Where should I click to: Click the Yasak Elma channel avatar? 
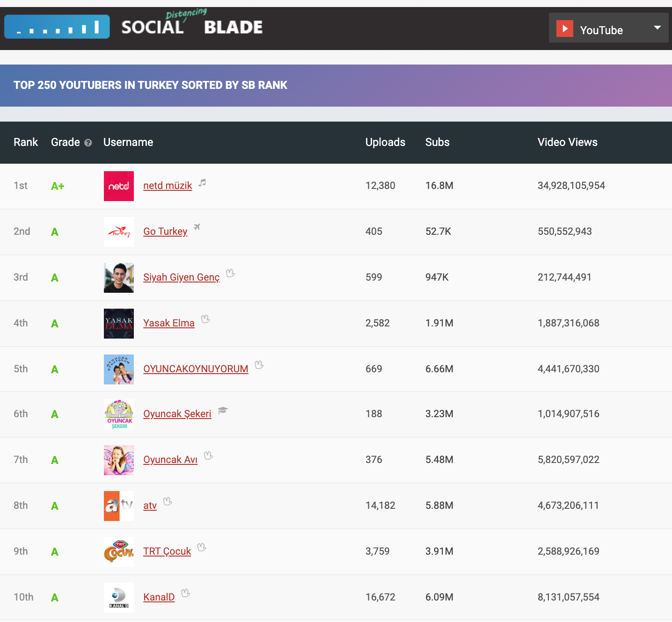click(x=119, y=324)
